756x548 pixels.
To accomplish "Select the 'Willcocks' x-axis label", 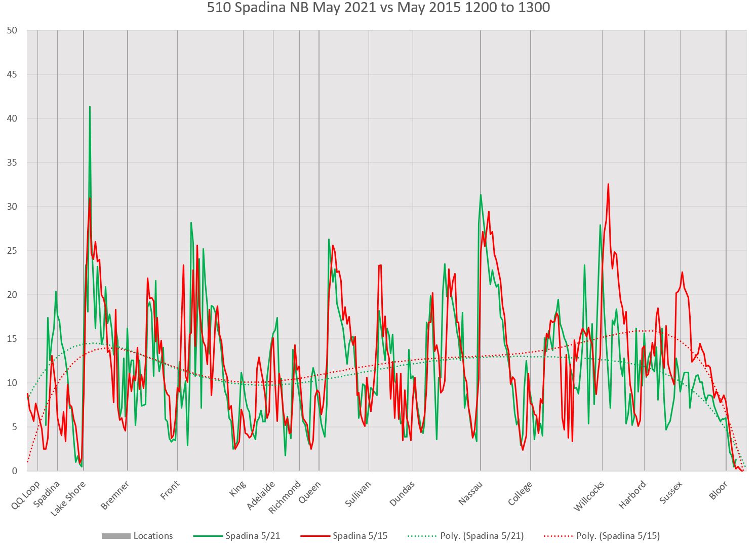I will coord(589,496).
